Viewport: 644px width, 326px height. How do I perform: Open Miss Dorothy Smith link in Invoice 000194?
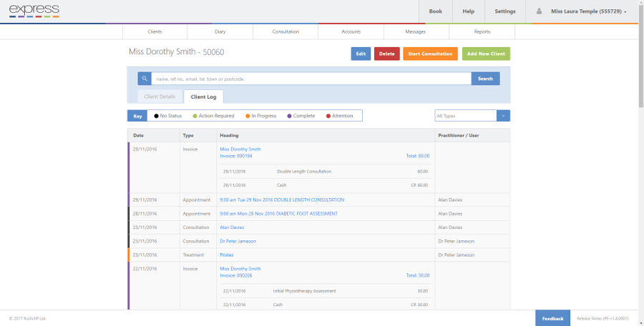point(240,149)
